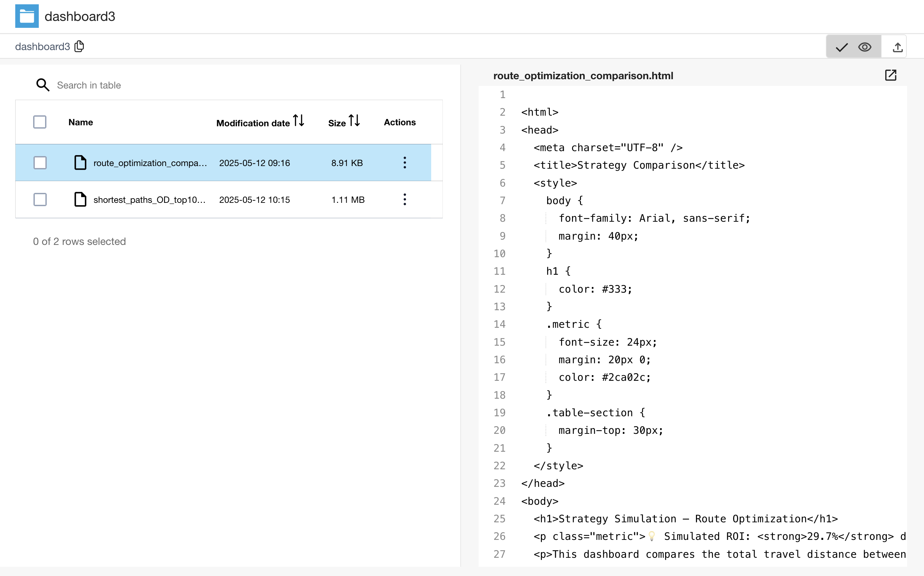Click the Name column header
The image size is (924, 576).
pyautogui.click(x=80, y=122)
